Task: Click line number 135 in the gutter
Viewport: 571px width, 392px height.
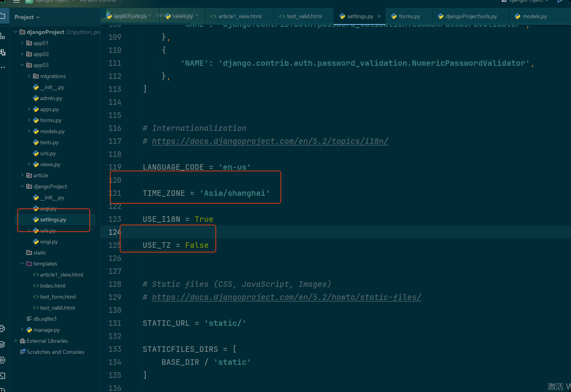Action: [x=115, y=375]
